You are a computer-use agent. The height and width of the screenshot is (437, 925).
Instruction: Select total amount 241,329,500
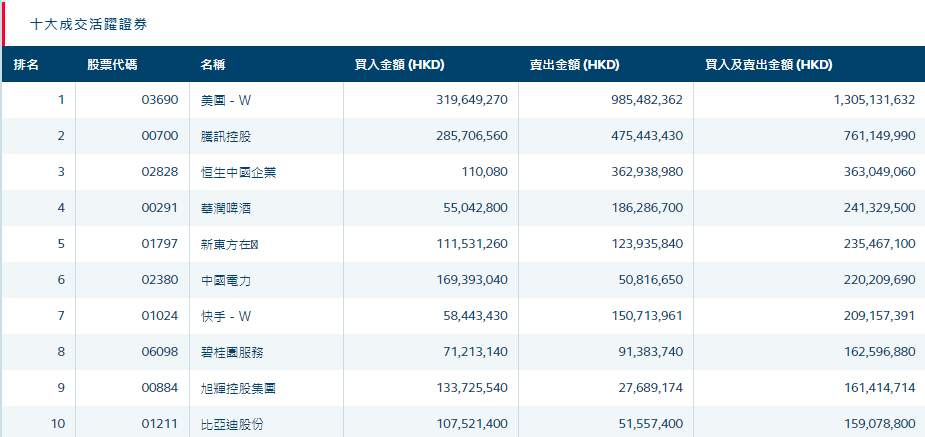(880, 208)
